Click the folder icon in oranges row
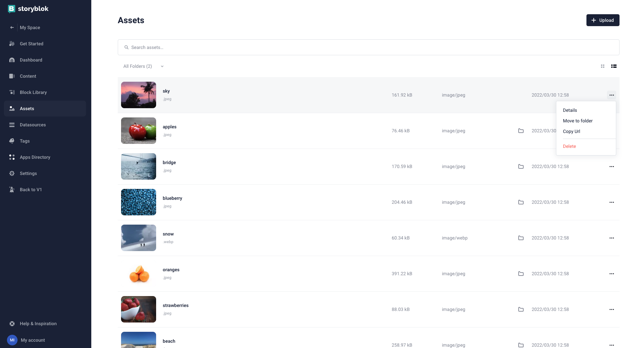 (x=521, y=274)
